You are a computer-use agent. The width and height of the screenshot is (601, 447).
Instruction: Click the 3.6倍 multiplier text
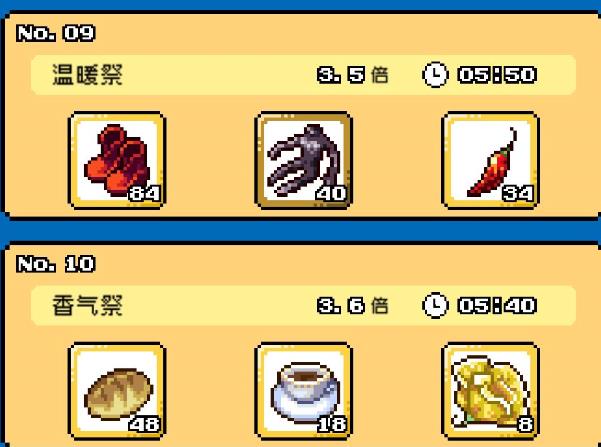[x=353, y=306]
